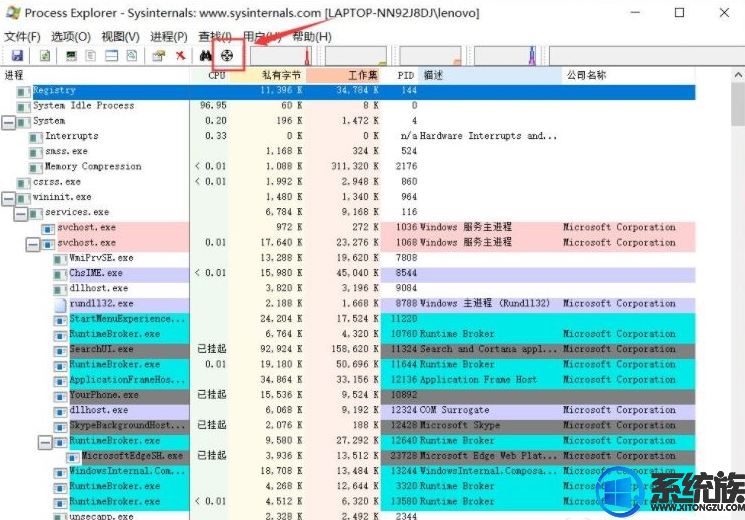The height and width of the screenshot is (520, 745).
Task: Toggle the Show Process Tree toolbar icon
Action: tap(90, 56)
